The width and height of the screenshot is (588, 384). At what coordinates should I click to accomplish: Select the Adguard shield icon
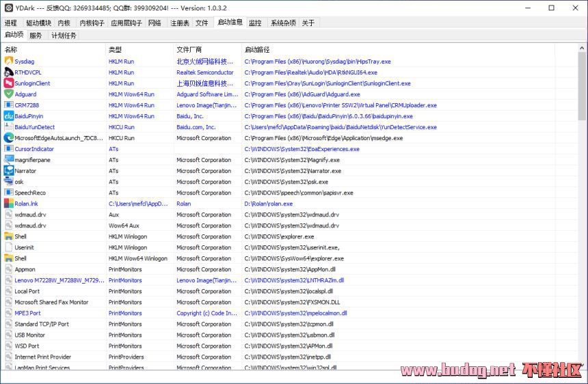click(x=9, y=94)
